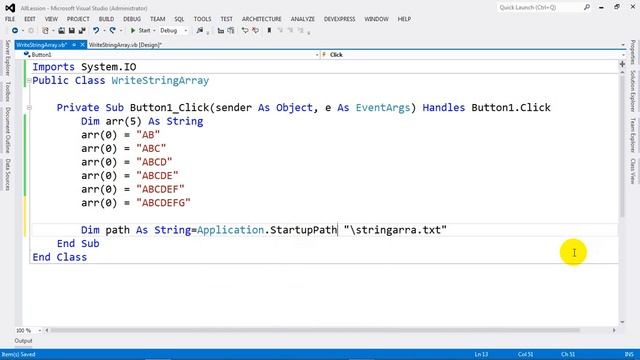Start debugging with the green play icon
The image size is (640, 360).
(x=133, y=31)
